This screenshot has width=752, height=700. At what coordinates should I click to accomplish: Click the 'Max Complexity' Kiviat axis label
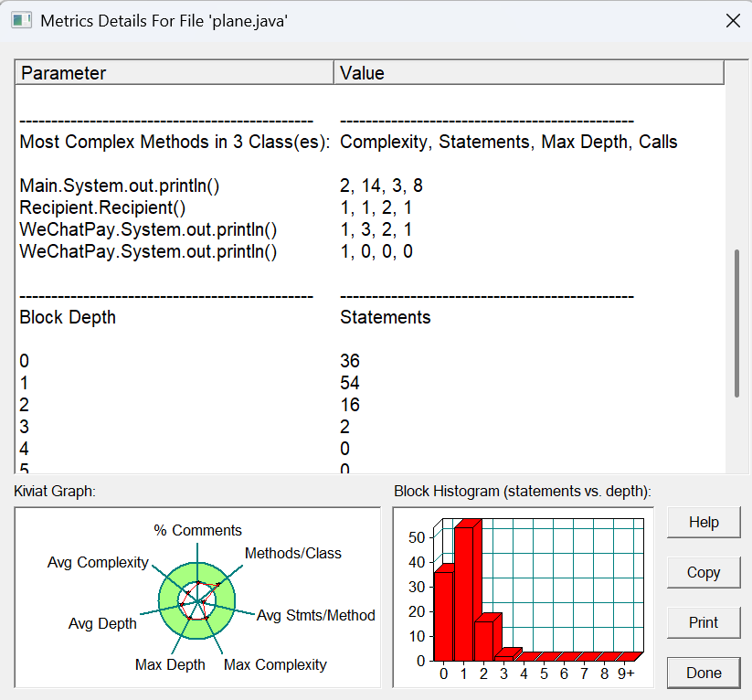(275, 665)
